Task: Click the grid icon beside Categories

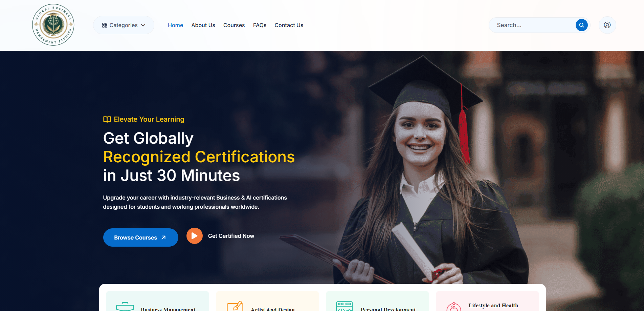Action: pyautogui.click(x=105, y=25)
